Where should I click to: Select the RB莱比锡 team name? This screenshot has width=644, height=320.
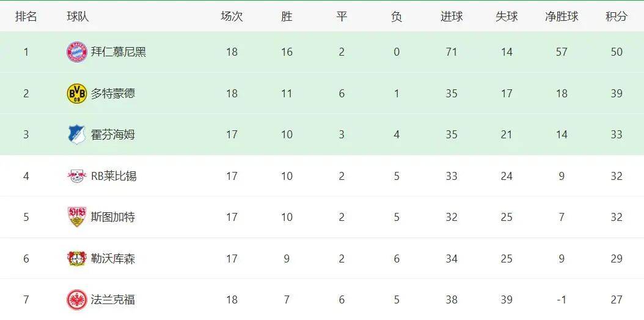[114, 176]
